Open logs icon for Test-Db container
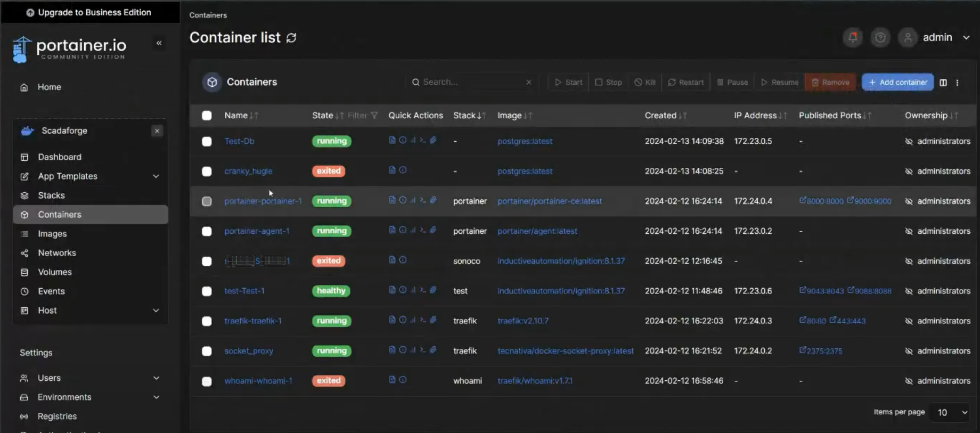 click(392, 140)
